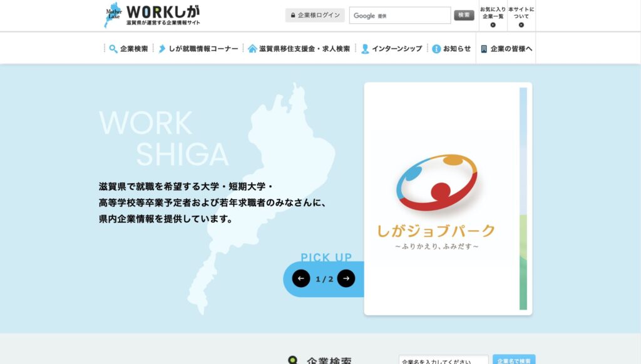Expand the お気に入り企業一覧 arrow
The image size is (641, 364).
pyautogui.click(x=492, y=25)
